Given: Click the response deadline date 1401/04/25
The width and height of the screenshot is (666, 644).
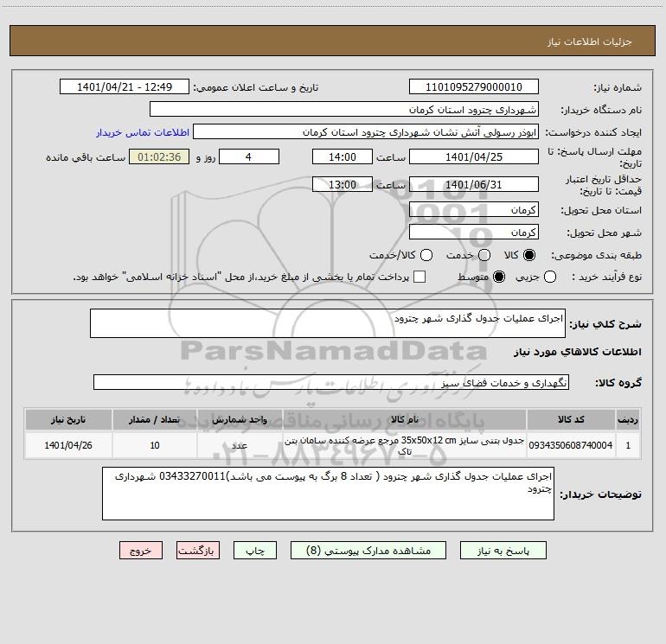Looking at the screenshot, I should (474, 156).
